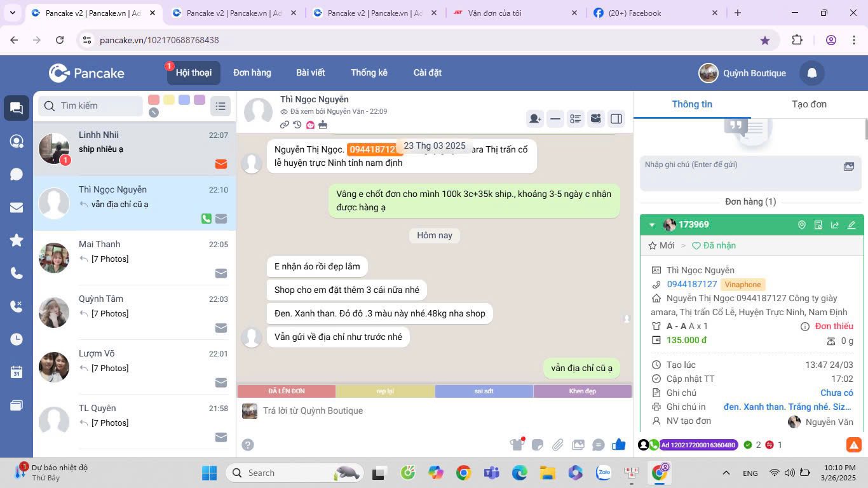Viewport: 868px width, 488px height.
Task: Toggle the purple tag color filter
Action: (x=200, y=100)
